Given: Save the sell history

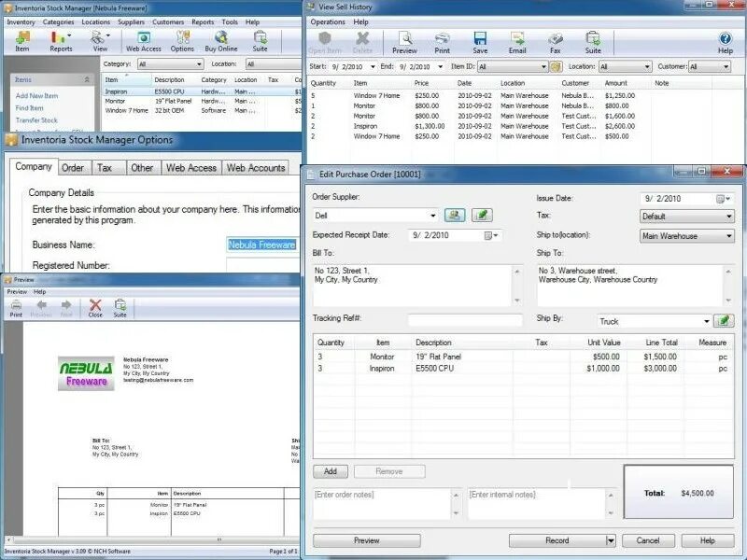Looking at the screenshot, I should pos(480,39).
